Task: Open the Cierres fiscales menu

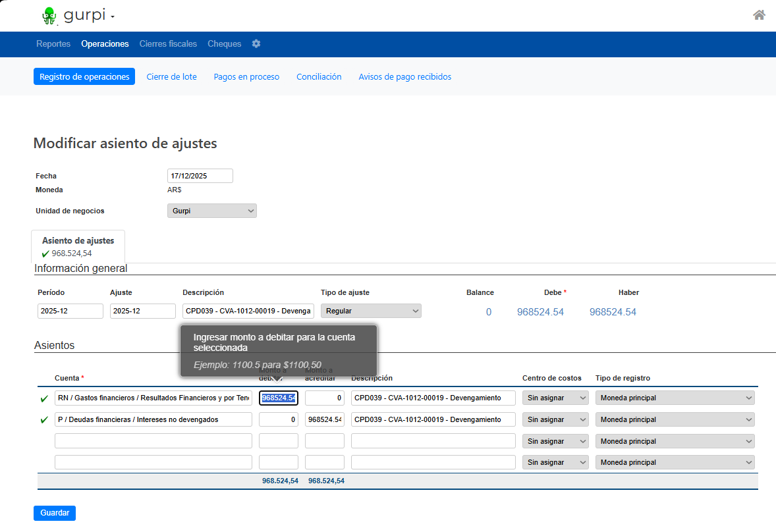Action: [x=168, y=43]
